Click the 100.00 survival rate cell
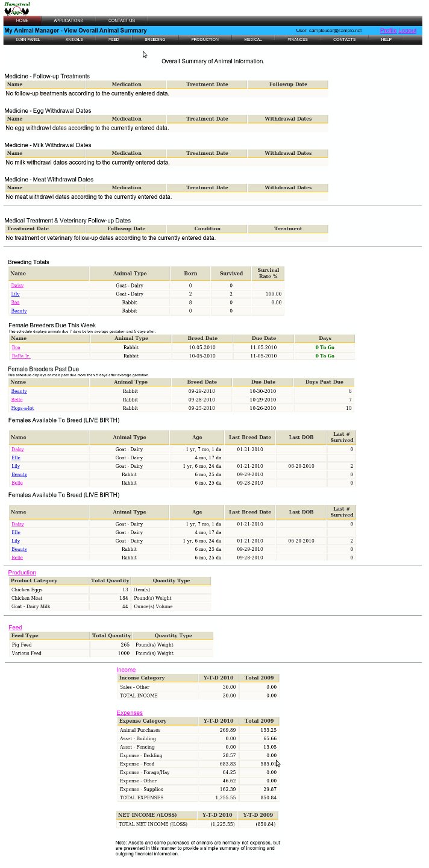 click(x=268, y=294)
